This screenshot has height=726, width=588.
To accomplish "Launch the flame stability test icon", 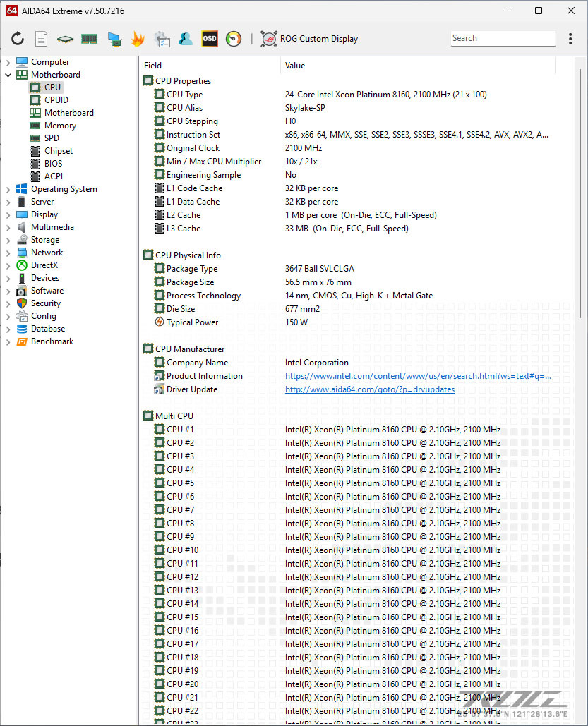I will tap(138, 38).
